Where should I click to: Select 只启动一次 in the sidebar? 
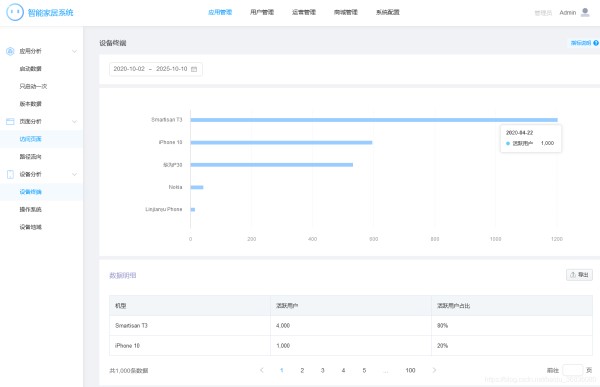pos(33,87)
